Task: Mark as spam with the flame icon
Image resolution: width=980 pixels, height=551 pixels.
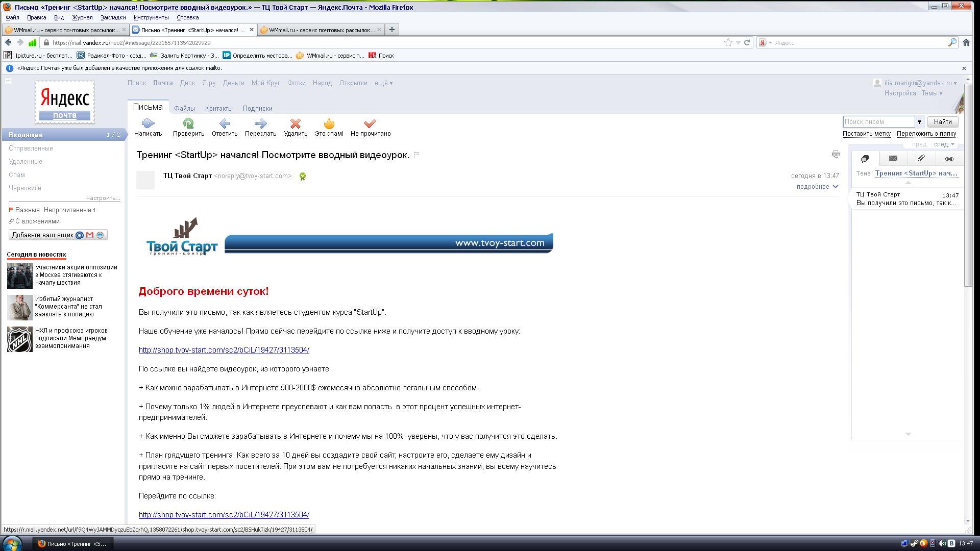Action: (x=329, y=123)
